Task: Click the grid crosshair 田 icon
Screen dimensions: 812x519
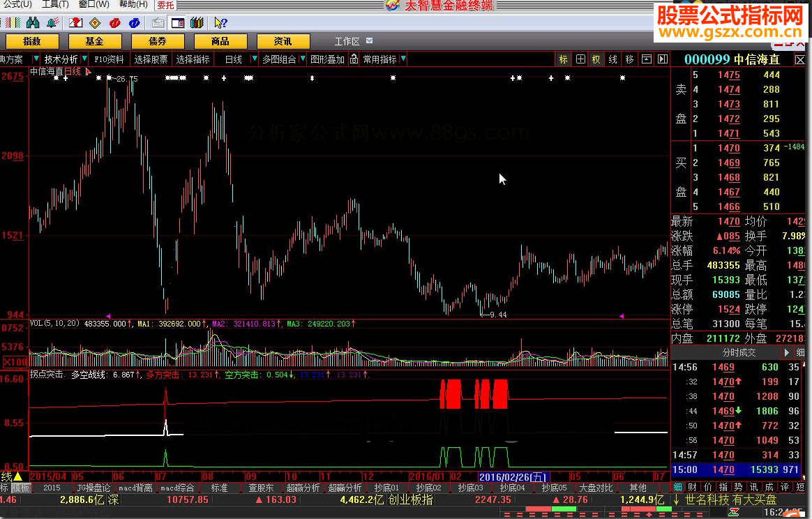Action: pyautogui.click(x=580, y=59)
